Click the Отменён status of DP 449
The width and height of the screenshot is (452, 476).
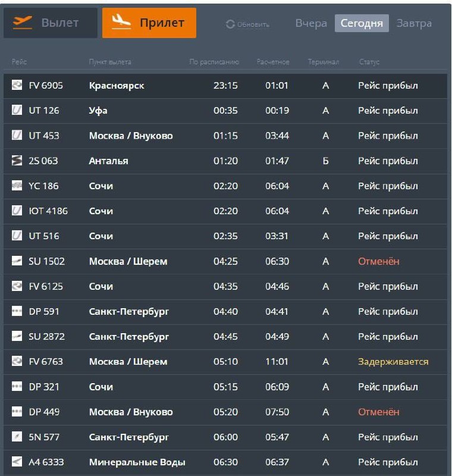pyautogui.click(x=379, y=412)
